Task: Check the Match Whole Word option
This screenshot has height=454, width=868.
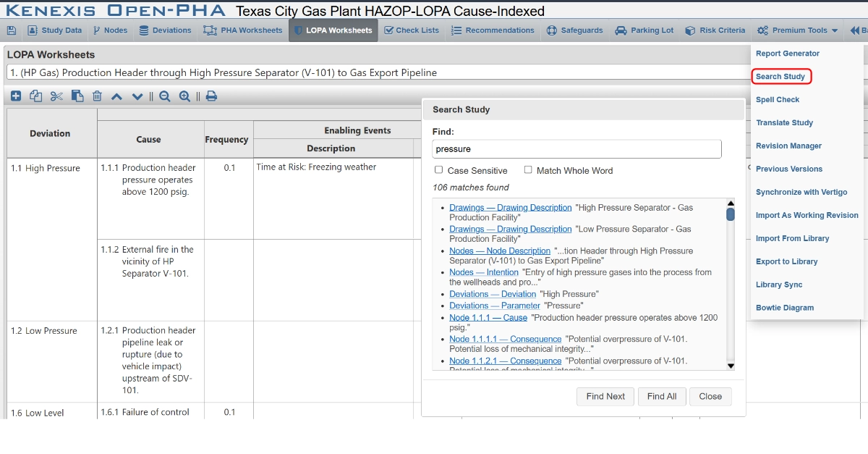Action: click(x=529, y=170)
